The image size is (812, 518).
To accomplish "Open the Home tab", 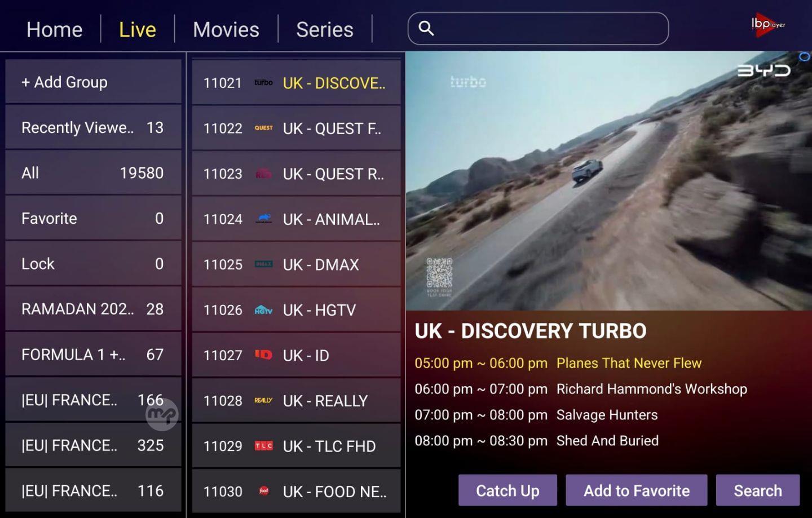I will click(x=55, y=29).
